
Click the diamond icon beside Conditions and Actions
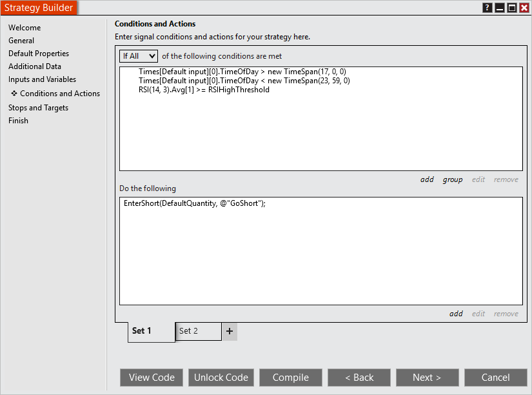click(x=14, y=93)
